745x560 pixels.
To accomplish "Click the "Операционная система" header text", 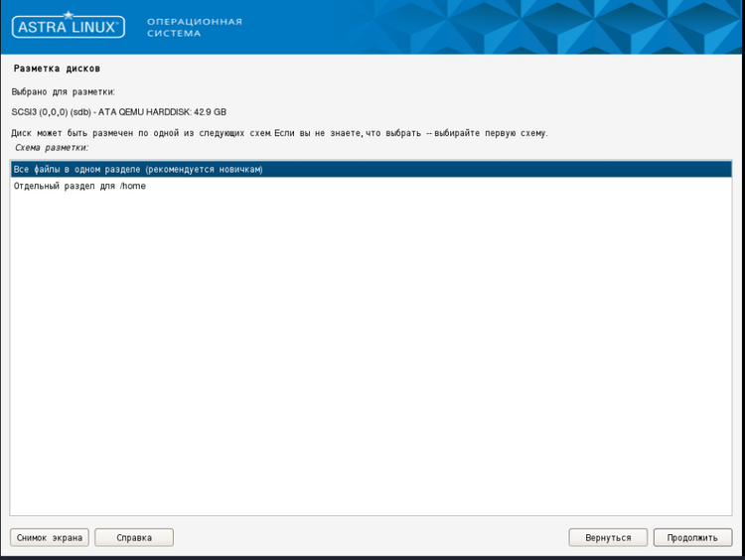I will coord(194,27).
